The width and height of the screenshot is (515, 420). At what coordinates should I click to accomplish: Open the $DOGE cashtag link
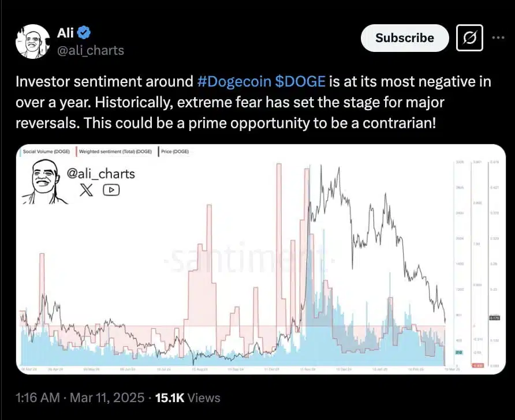tap(300, 81)
